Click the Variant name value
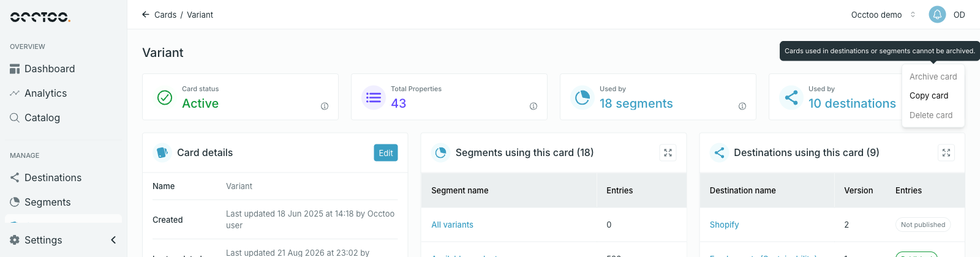The width and height of the screenshot is (980, 257). (x=239, y=186)
